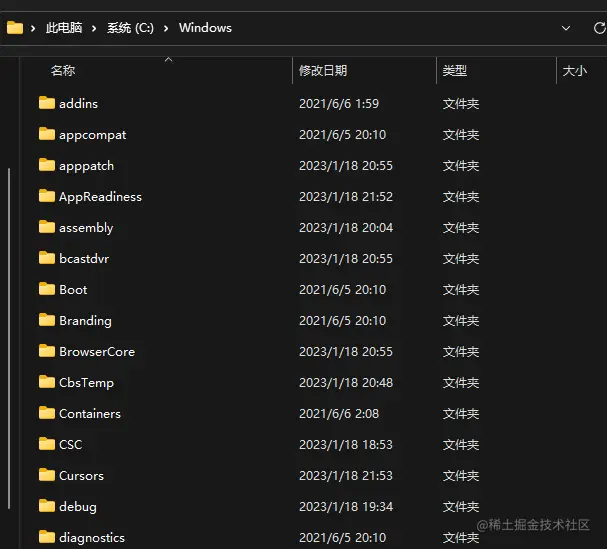Click the bcastdvr folder icon
The height and width of the screenshot is (549, 607).
[47, 258]
